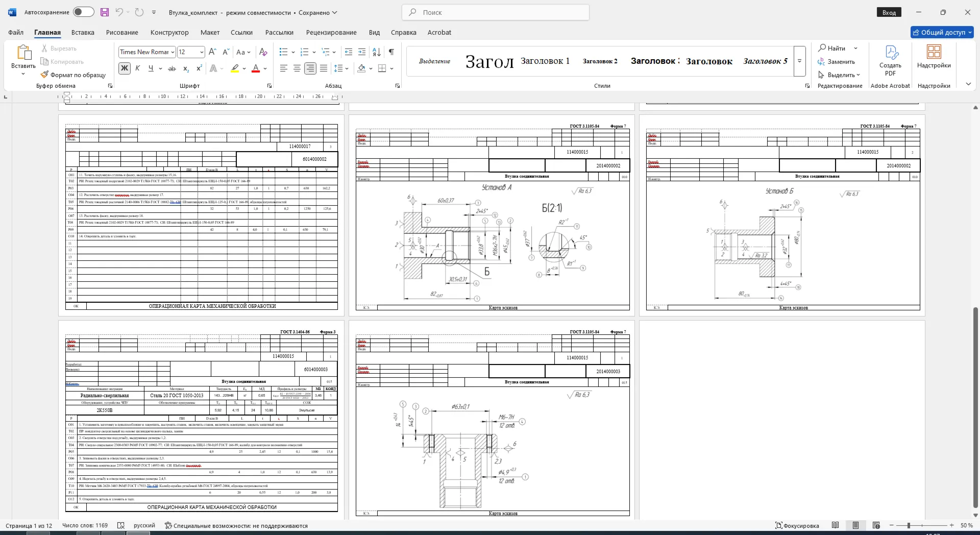Image resolution: width=980 pixels, height=535 pixels.
Task: Justify the paragraph text
Action: (324, 68)
